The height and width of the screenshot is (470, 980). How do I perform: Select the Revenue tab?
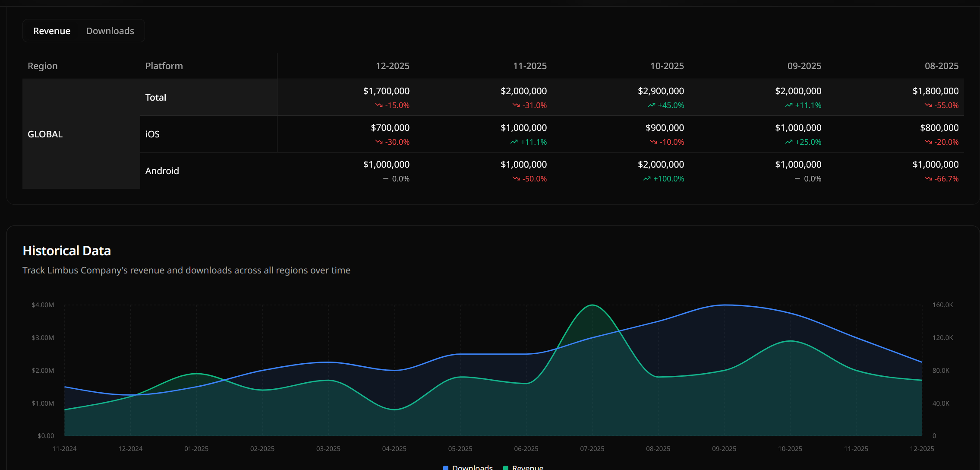point(52,31)
